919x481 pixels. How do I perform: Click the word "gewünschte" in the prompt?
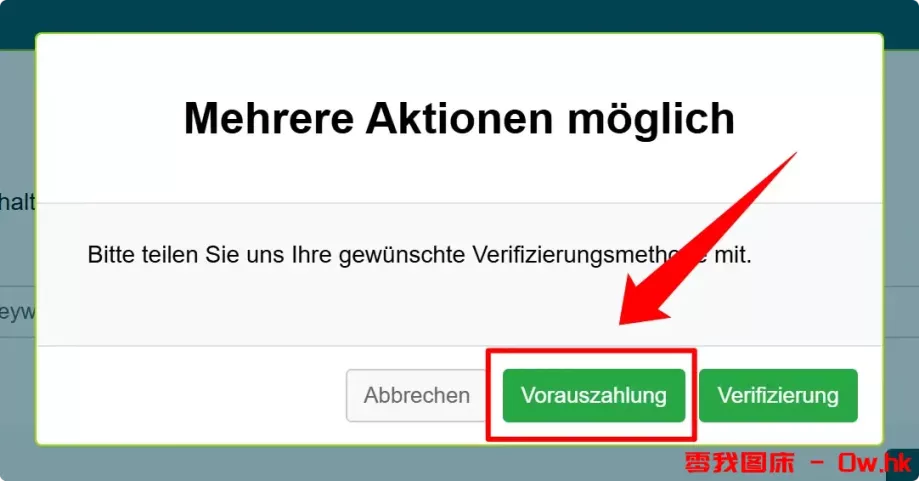pos(402,256)
